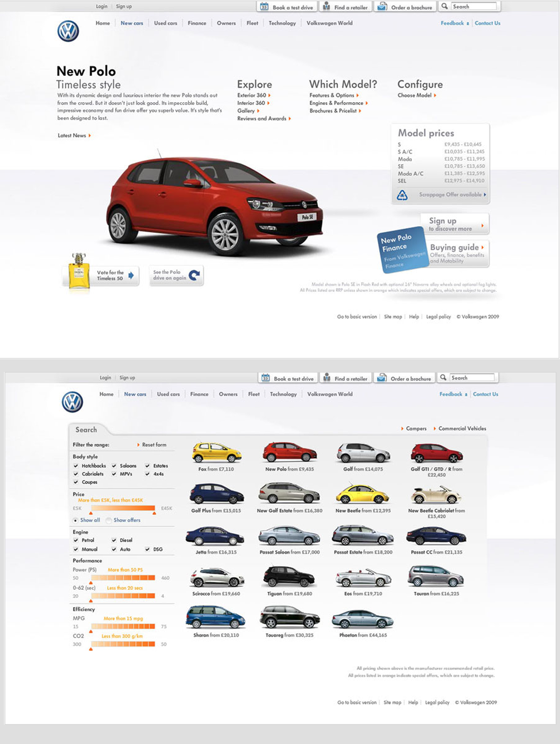Uncheck the Diesel engine checkbox

coord(114,540)
